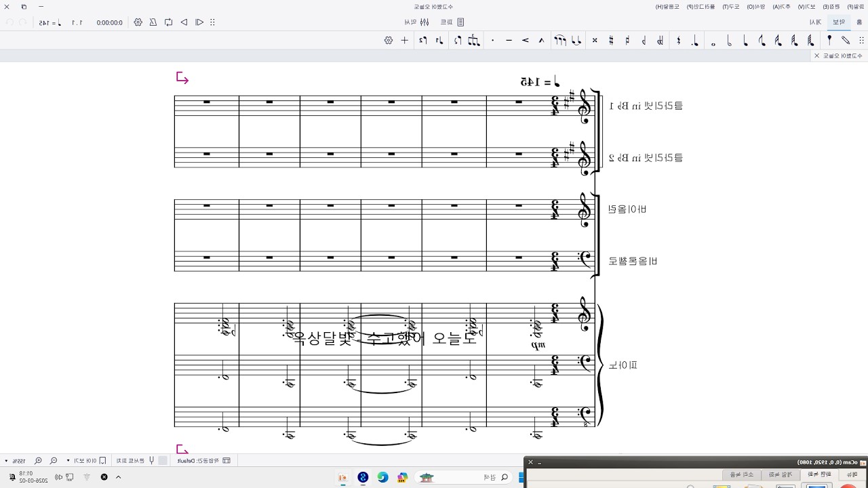Open the 편집(E) menu

(x=832, y=6)
